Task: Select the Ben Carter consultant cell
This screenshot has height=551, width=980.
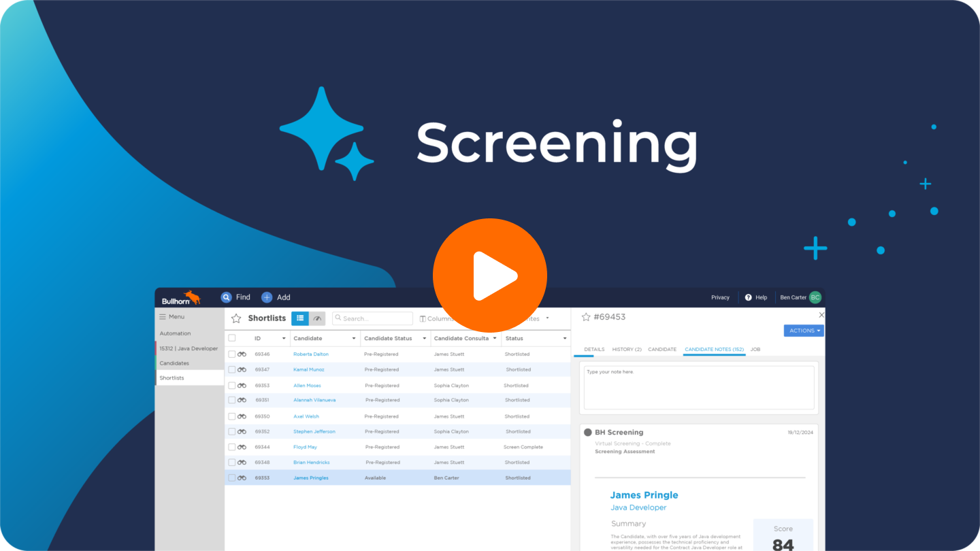Action: point(447,478)
